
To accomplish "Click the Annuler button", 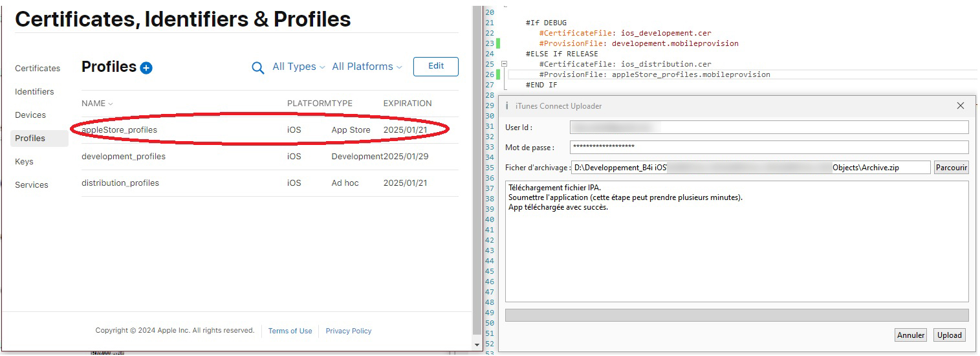I will (911, 335).
